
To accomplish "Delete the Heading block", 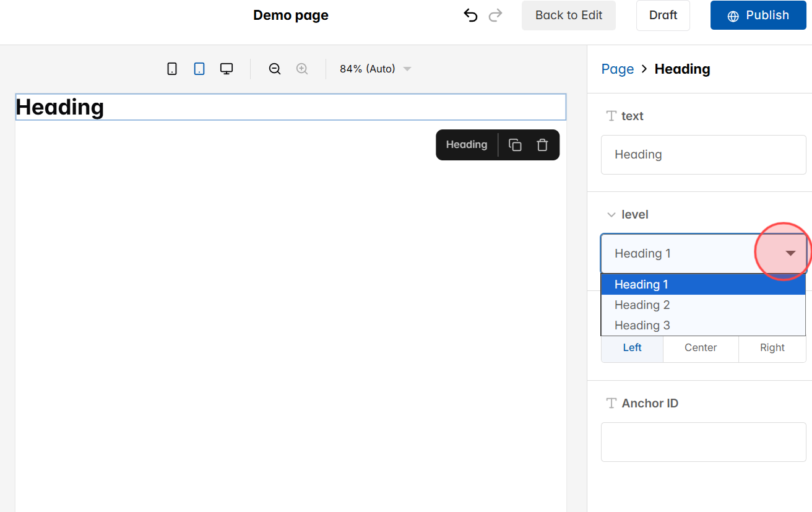I will point(542,144).
